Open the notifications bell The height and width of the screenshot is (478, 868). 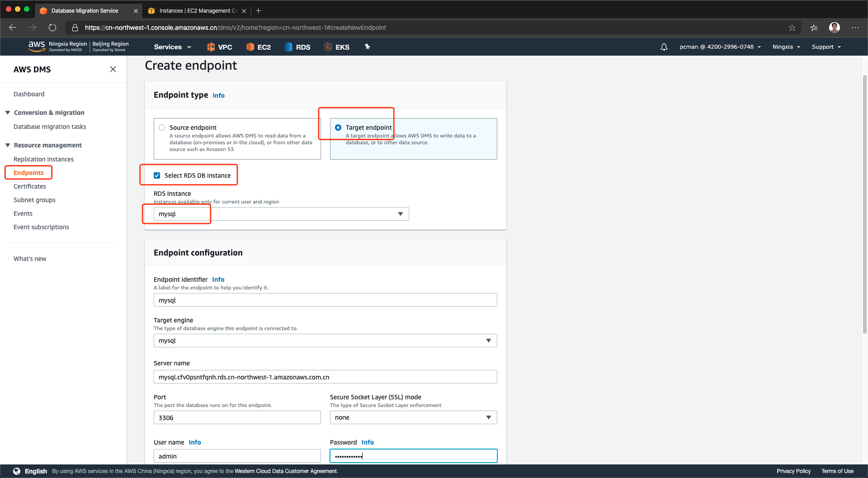[664, 47]
